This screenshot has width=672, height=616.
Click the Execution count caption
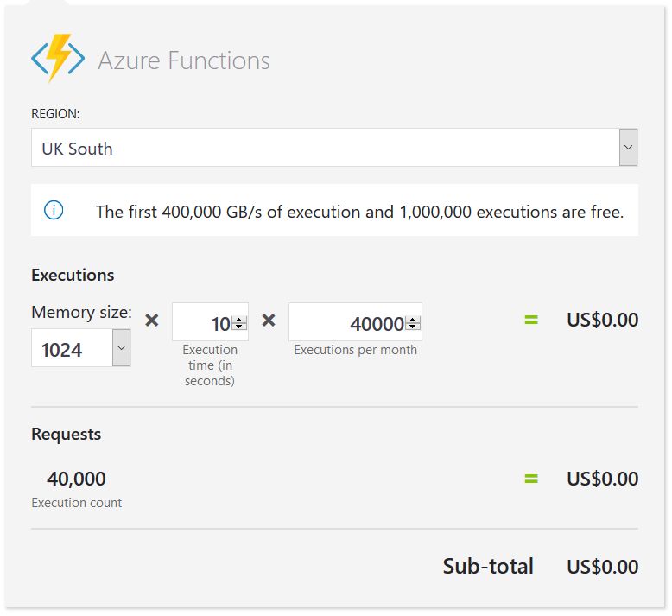pyautogui.click(x=77, y=503)
